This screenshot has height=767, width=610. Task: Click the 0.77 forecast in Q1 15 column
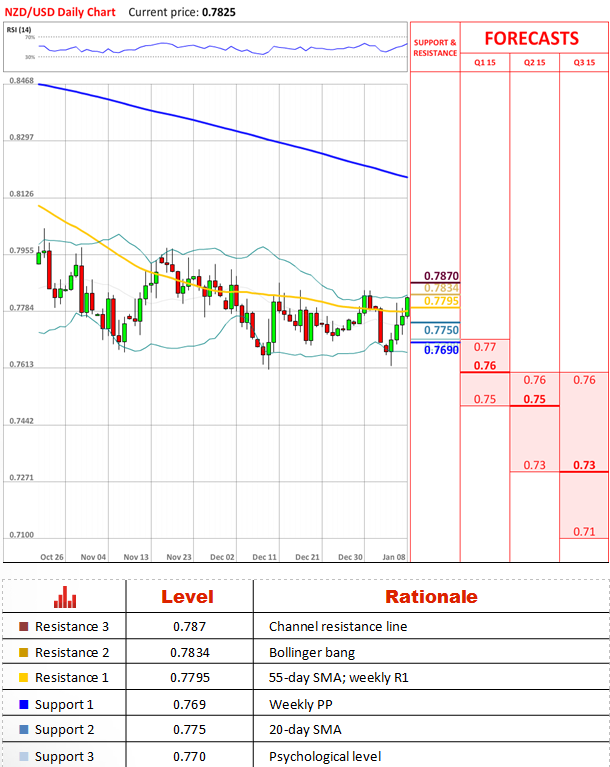point(485,347)
